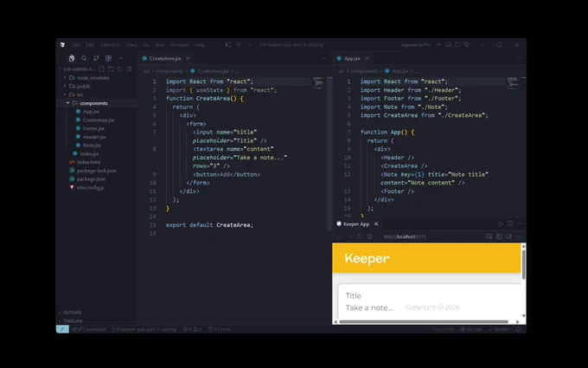Click the Prettier status bar item
The height and width of the screenshot is (368, 588).
point(499,329)
